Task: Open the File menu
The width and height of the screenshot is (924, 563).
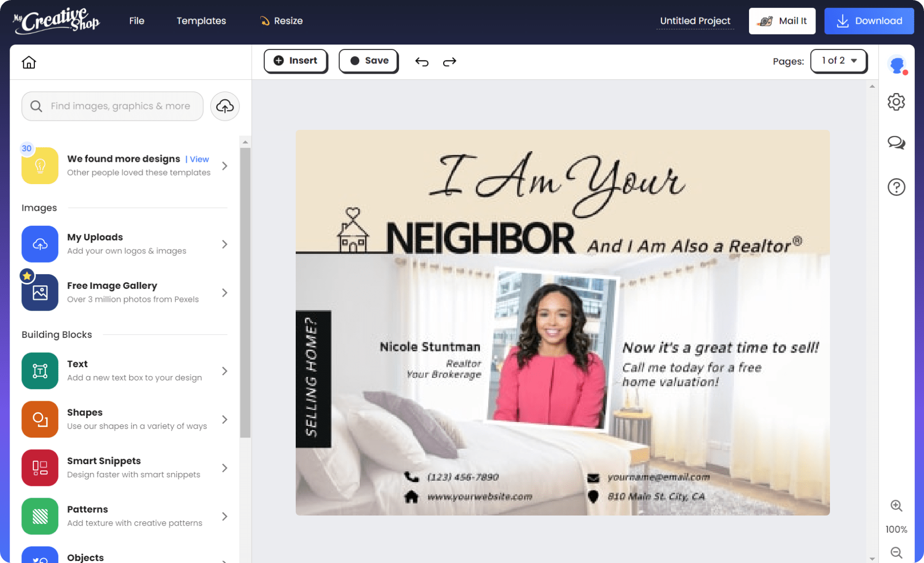Action: click(137, 21)
